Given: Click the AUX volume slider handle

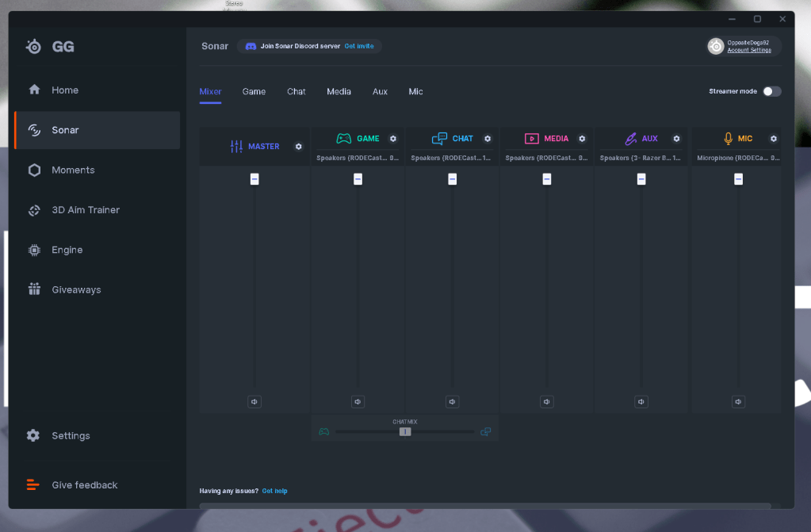Looking at the screenshot, I should coord(641,179).
